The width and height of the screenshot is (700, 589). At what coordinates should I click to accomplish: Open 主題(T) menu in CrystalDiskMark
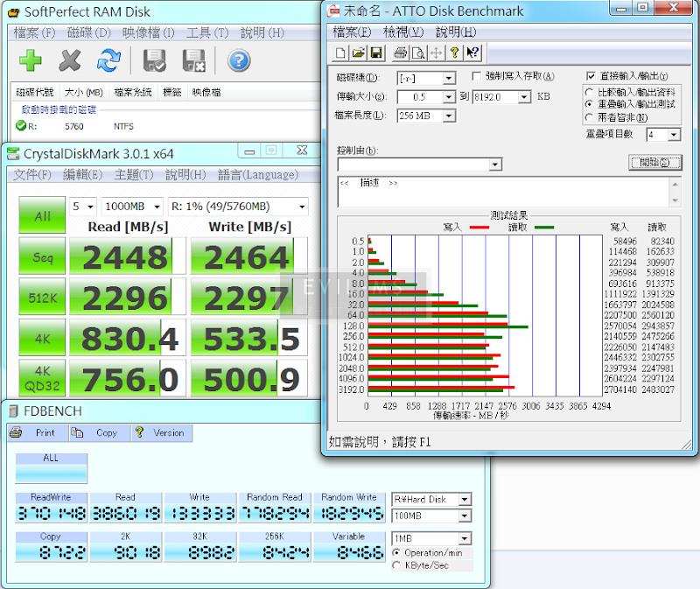tap(134, 175)
